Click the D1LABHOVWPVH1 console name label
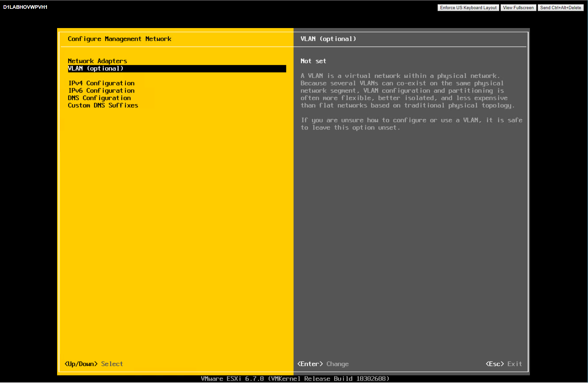Viewport: 588px width, 383px height. point(25,7)
